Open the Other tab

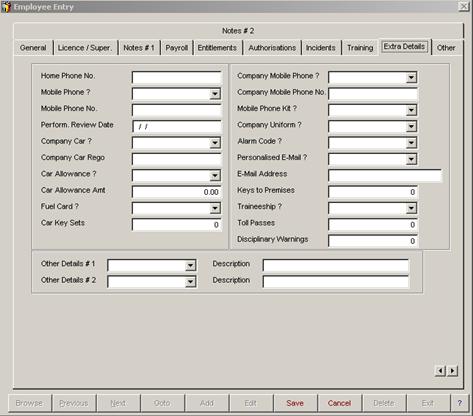[446, 48]
